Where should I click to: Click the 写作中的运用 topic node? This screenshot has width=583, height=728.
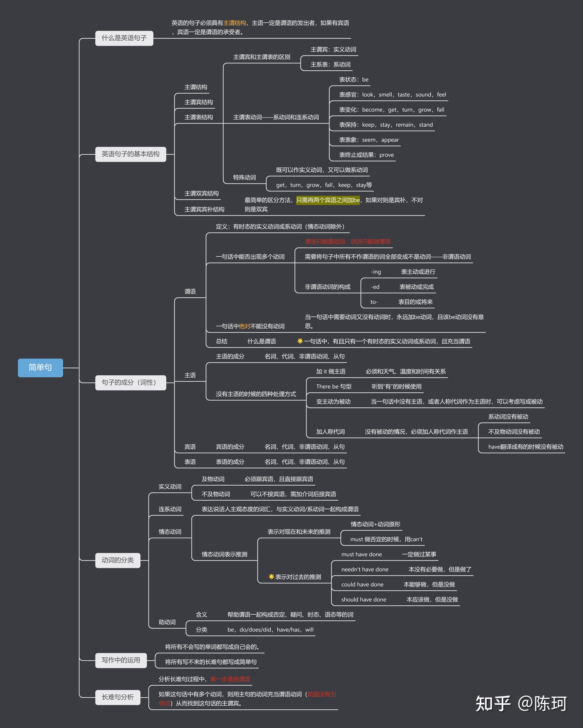(121, 660)
